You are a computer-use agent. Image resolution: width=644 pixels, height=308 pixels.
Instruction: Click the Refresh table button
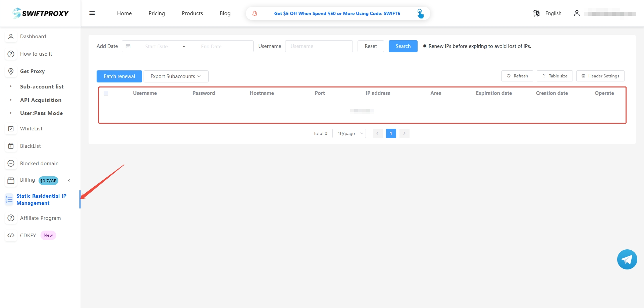pyautogui.click(x=517, y=76)
